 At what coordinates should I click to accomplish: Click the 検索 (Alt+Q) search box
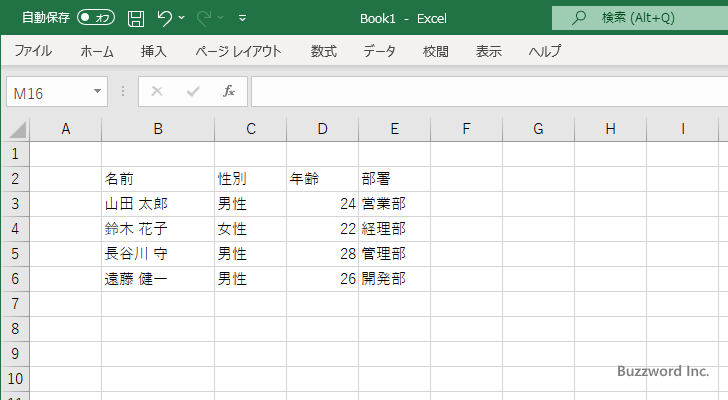coord(640,18)
